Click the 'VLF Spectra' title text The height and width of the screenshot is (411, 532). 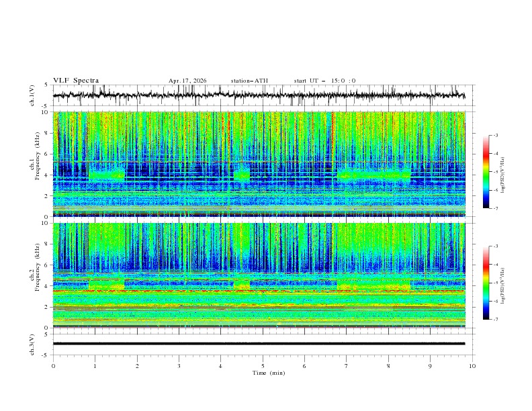pyautogui.click(x=76, y=81)
